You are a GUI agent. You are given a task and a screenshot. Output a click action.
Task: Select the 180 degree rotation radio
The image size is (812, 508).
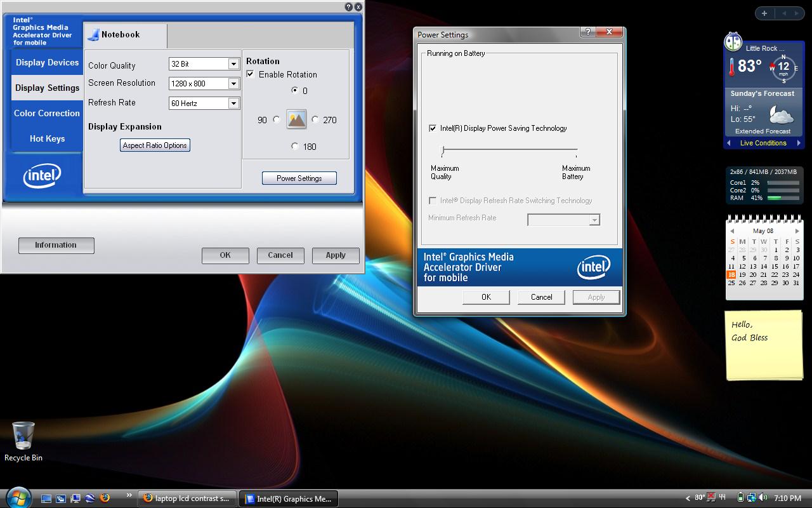[295, 146]
